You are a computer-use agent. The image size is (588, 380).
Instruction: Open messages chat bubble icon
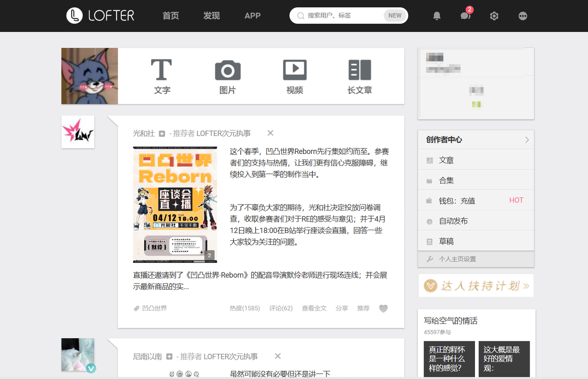click(465, 16)
